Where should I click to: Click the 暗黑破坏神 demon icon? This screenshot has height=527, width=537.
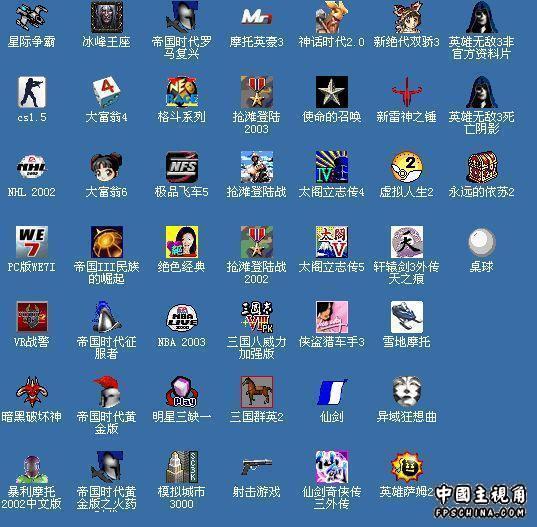click(32, 392)
